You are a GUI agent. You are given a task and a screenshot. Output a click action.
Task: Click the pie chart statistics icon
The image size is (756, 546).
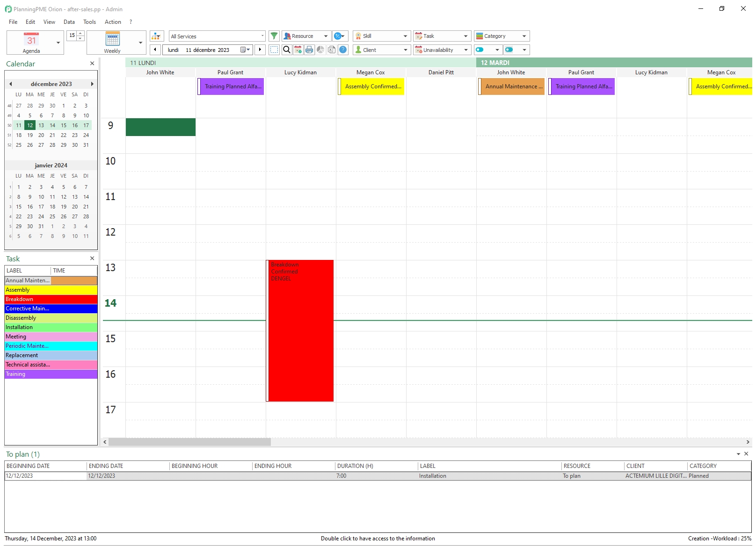(x=320, y=50)
